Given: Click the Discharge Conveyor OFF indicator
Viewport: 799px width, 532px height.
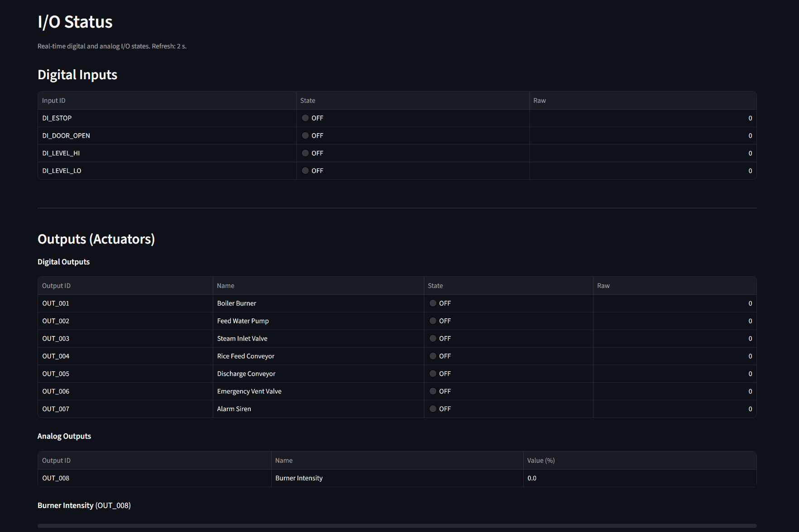Looking at the screenshot, I should (x=433, y=374).
